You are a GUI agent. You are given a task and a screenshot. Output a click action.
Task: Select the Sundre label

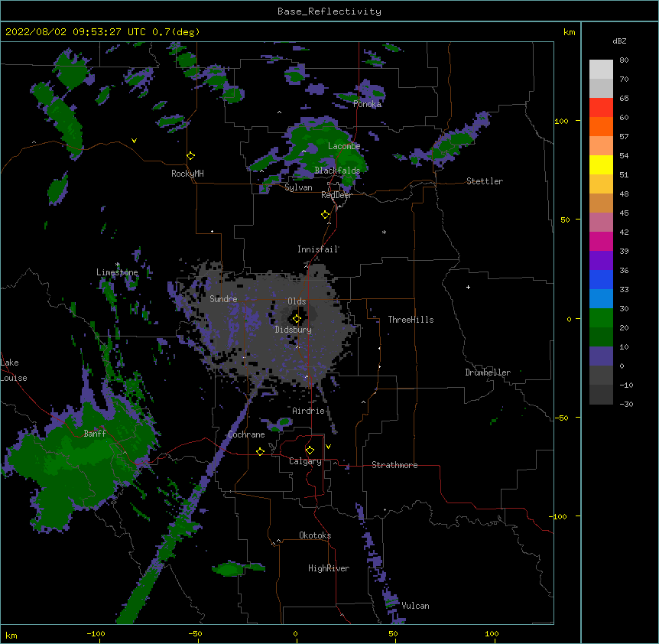223,299
